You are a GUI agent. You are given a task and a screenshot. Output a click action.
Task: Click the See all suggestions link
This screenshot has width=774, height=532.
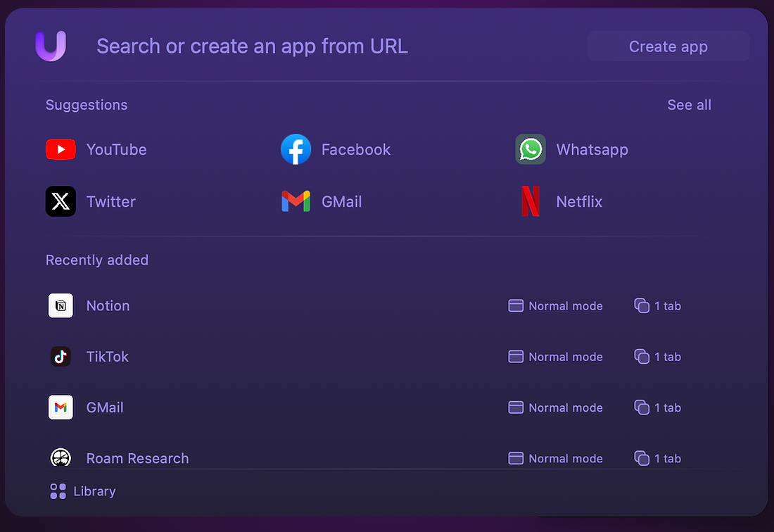(x=689, y=105)
